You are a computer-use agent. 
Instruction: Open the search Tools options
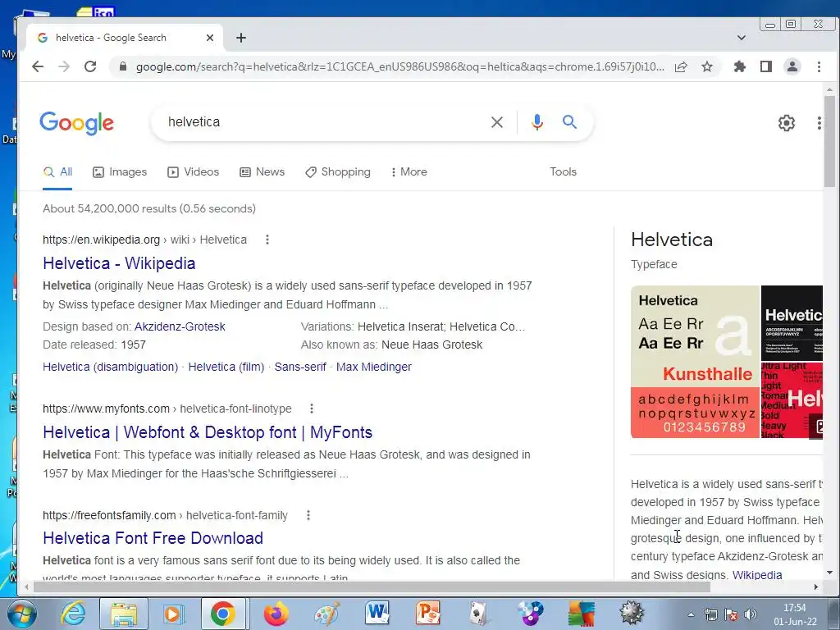(x=563, y=172)
